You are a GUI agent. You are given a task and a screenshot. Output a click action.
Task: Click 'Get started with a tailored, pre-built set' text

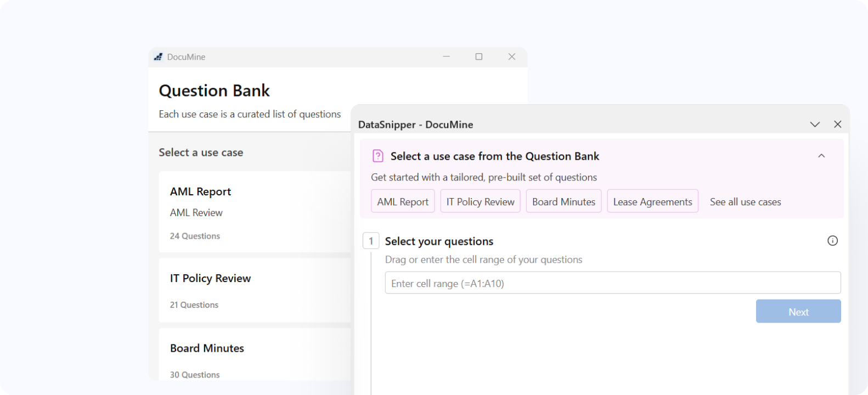click(x=483, y=177)
